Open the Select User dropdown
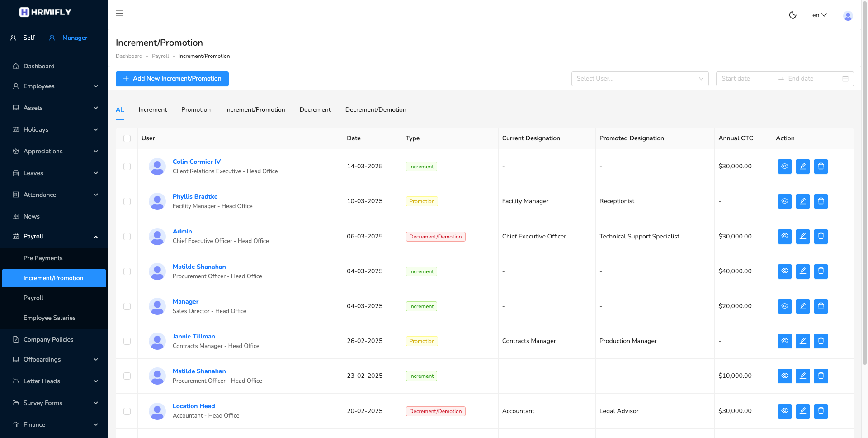868x438 pixels. (x=640, y=79)
